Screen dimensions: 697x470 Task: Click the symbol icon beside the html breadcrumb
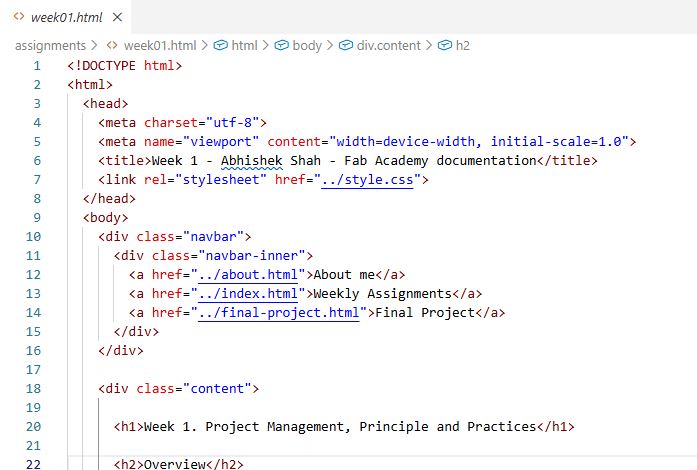pyautogui.click(x=220, y=45)
